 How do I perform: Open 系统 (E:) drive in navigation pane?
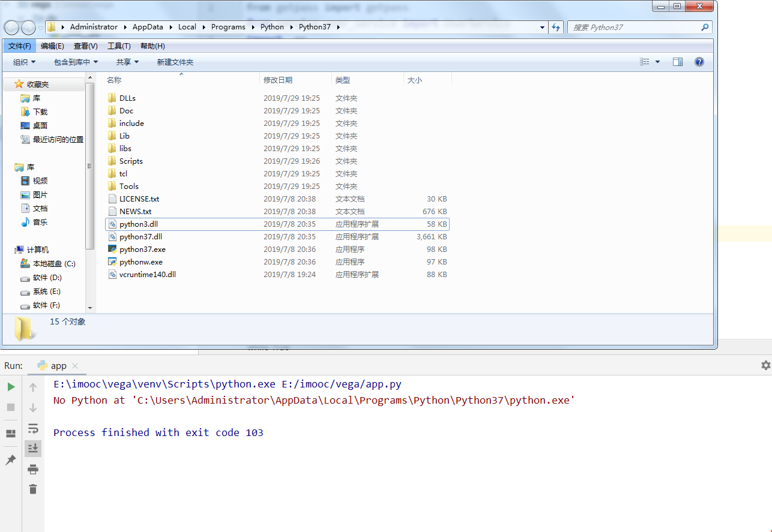(47, 291)
